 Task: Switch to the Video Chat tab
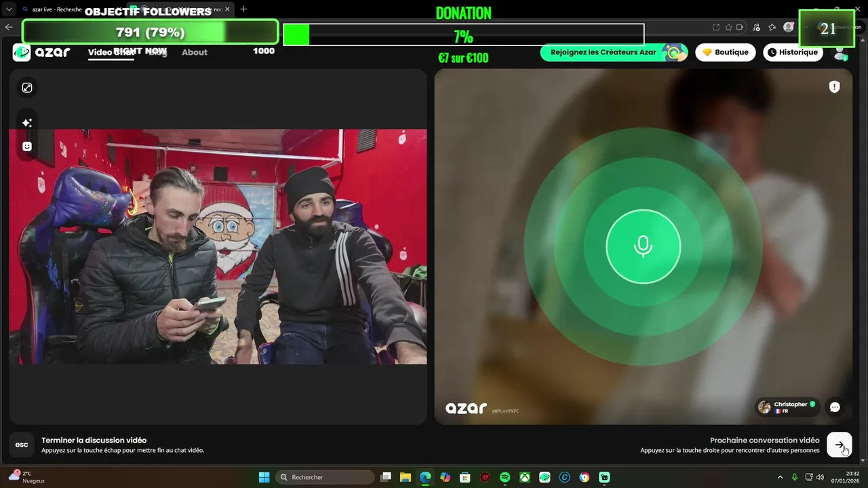pos(111,52)
